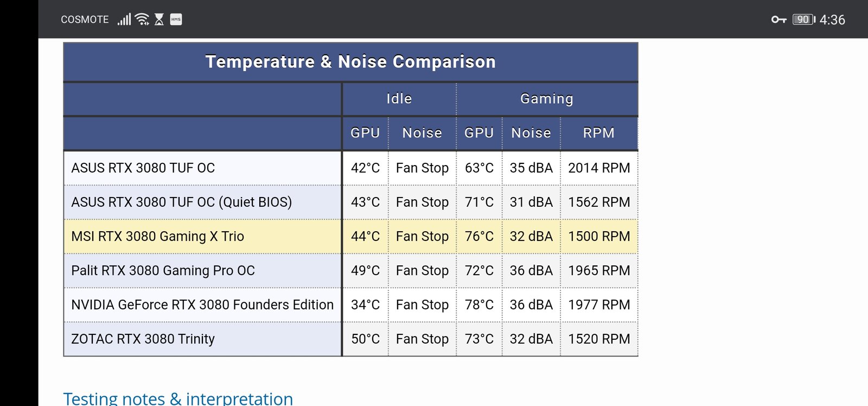Select the Temperature & Noise Comparison title
Image resolution: width=868 pixels, height=406 pixels.
click(x=350, y=62)
